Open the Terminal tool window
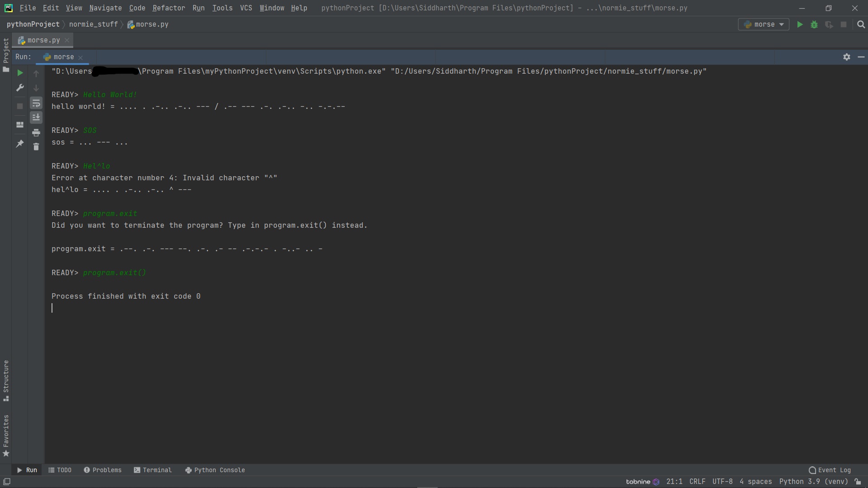This screenshot has height=488, width=868. 153,470
